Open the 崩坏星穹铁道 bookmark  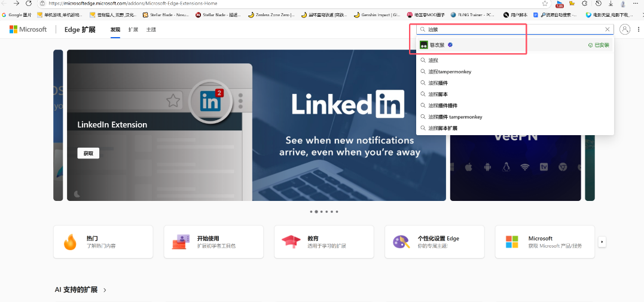(324, 15)
